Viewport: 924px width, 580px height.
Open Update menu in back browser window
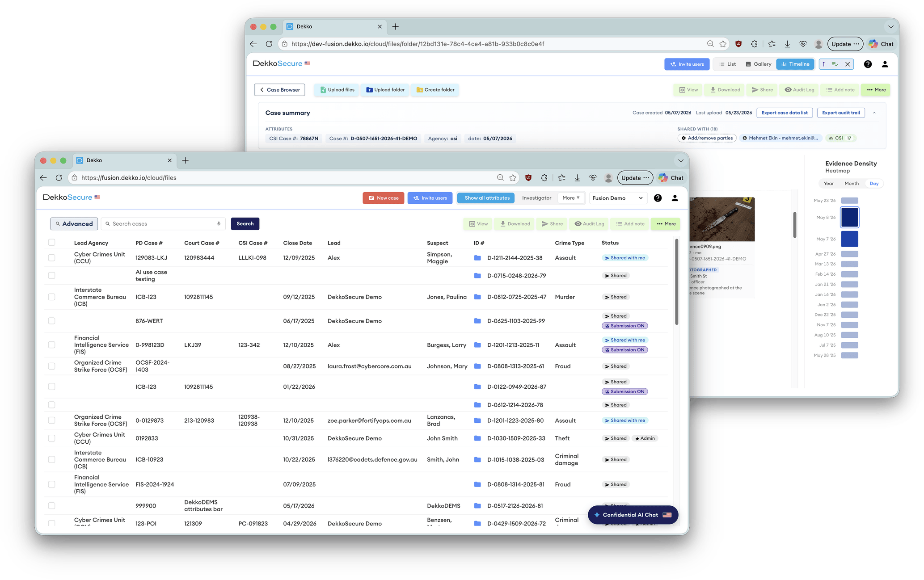845,44
